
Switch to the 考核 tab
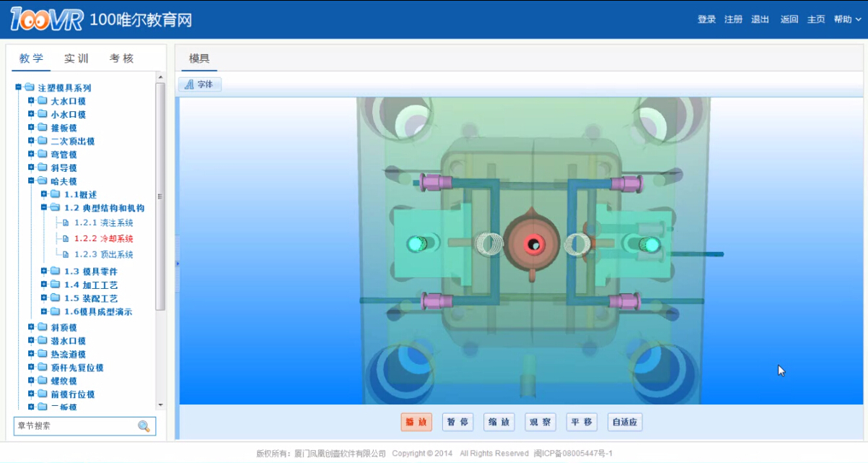(x=121, y=59)
